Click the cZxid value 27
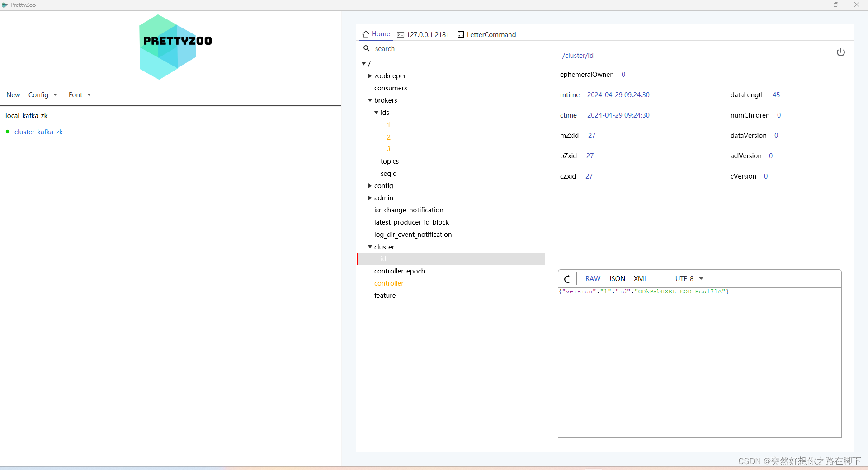The height and width of the screenshot is (470, 868). 589,176
